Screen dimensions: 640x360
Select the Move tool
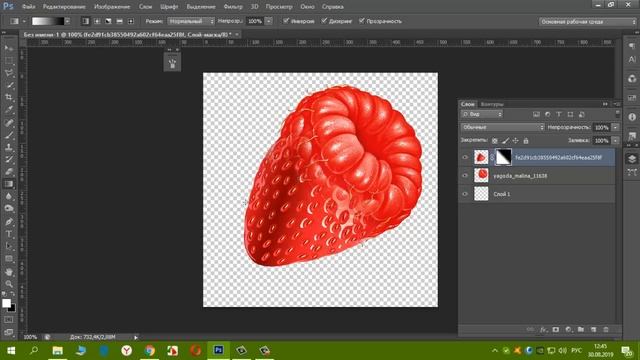9,48
